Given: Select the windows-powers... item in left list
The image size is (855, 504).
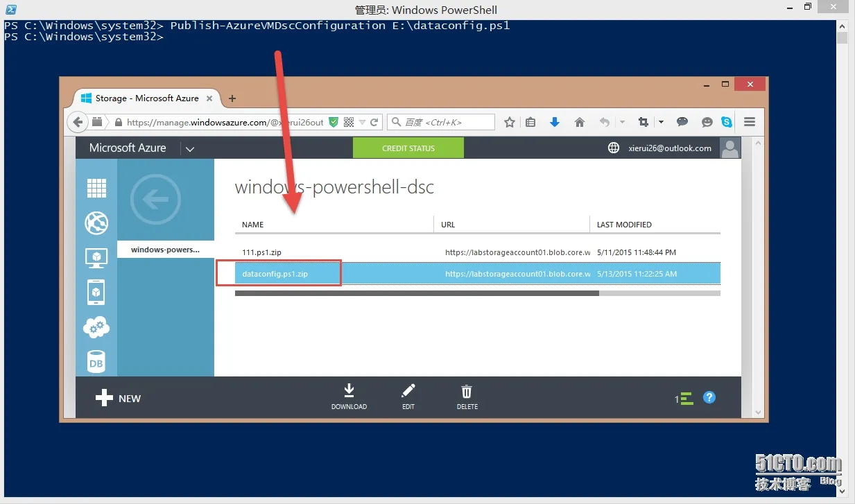Looking at the screenshot, I should pyautogui.click(x=166, y=250).
